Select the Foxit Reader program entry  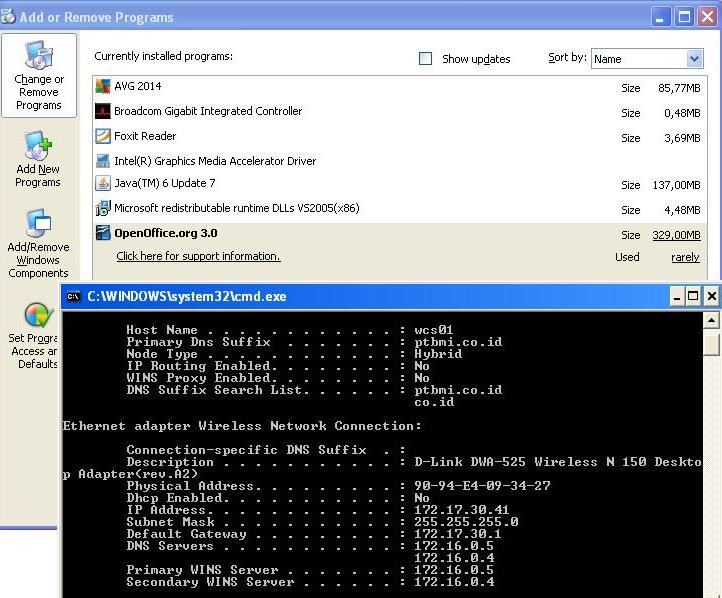145,137
